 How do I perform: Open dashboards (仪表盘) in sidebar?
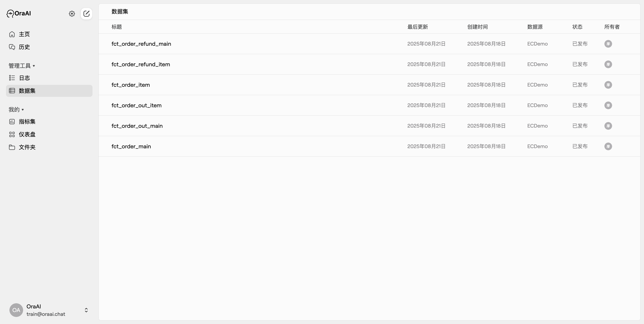[x=27, y=134]
